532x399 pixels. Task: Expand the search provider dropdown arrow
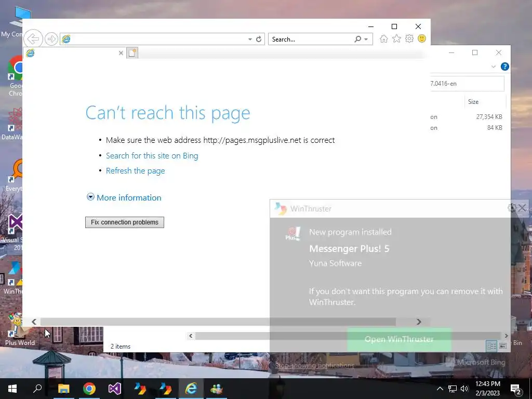click(x=366, y=39)
